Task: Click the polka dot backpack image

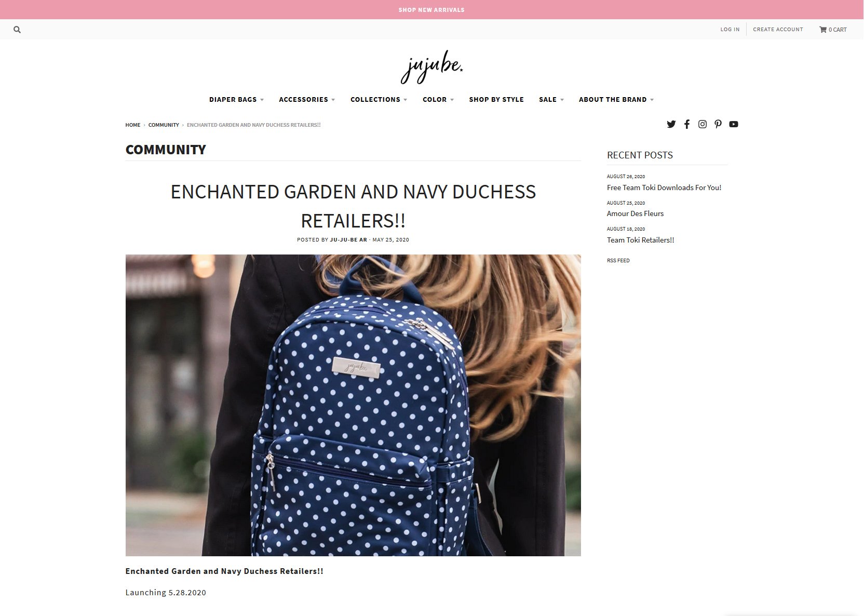Action: point(353,405)
